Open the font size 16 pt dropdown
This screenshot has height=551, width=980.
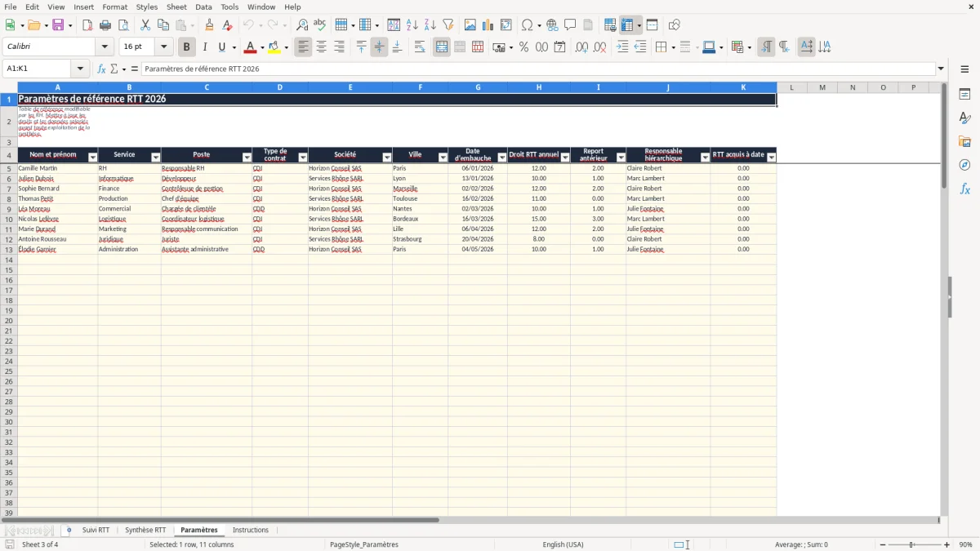click(163, 47)
